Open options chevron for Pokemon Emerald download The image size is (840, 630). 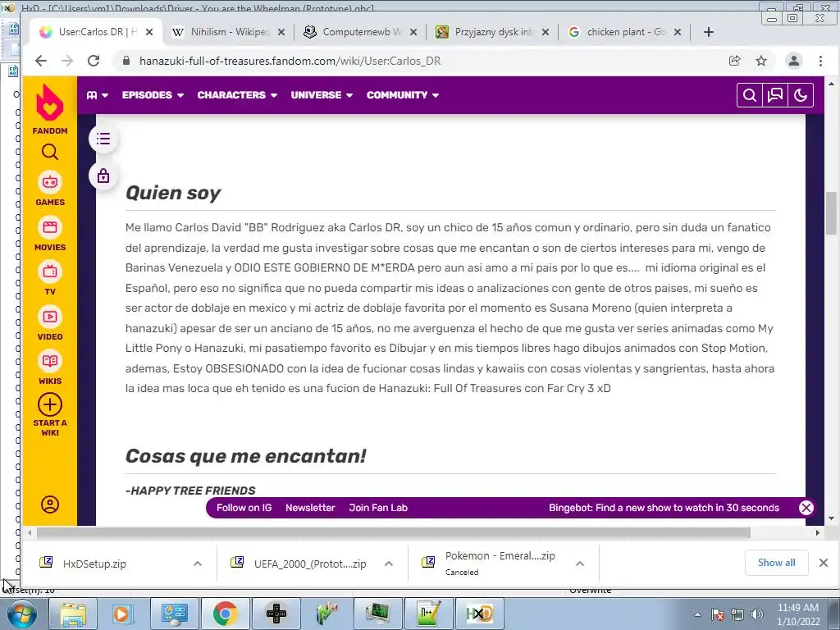[x=580, y=564]
